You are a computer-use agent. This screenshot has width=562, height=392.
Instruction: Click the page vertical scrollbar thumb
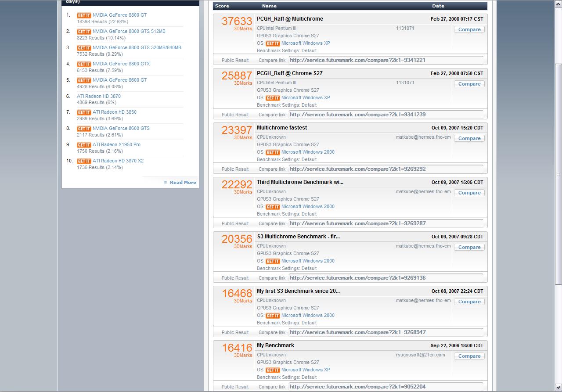click(558, 175)
